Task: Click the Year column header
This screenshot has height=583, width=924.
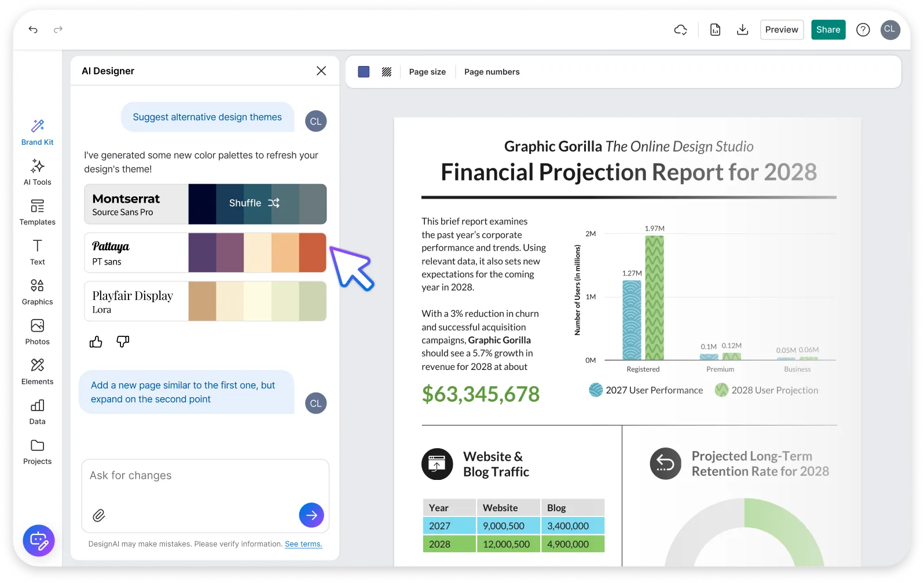Action: click(x=449, y=508)
